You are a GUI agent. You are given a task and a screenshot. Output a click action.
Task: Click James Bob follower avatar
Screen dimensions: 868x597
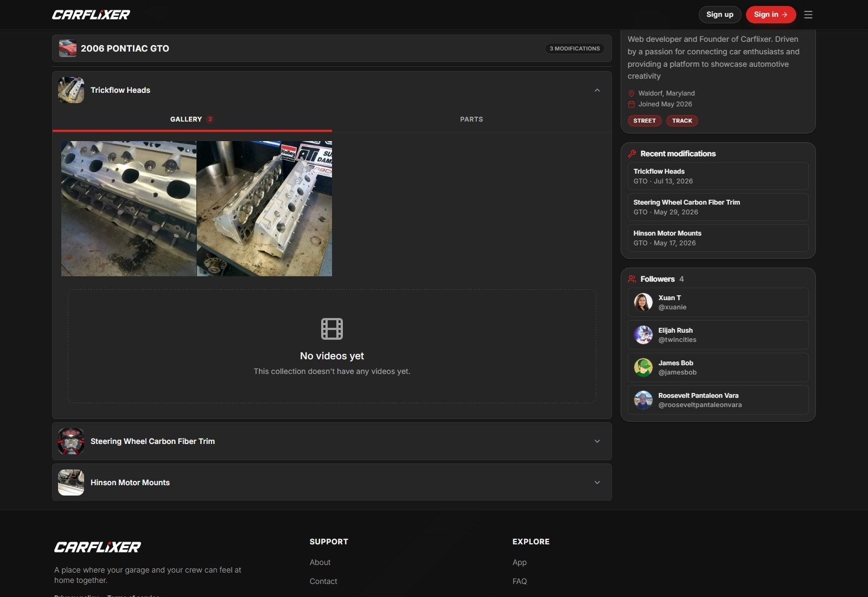[x=643, y=367]
